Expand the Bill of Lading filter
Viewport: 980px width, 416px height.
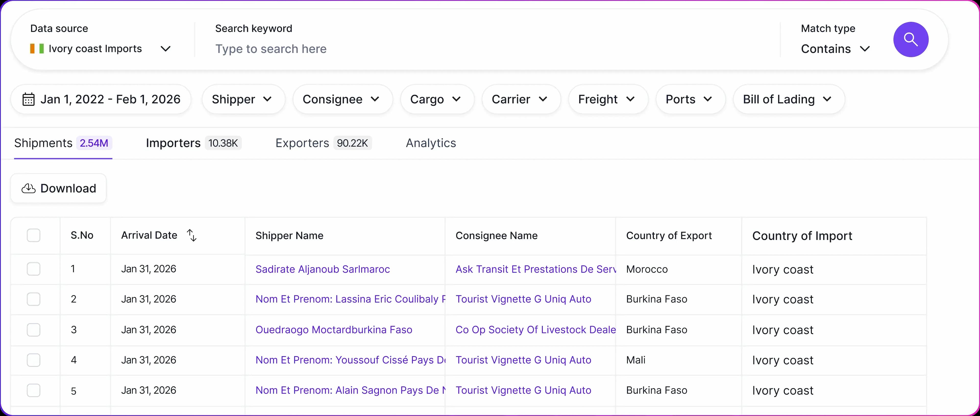788,99
